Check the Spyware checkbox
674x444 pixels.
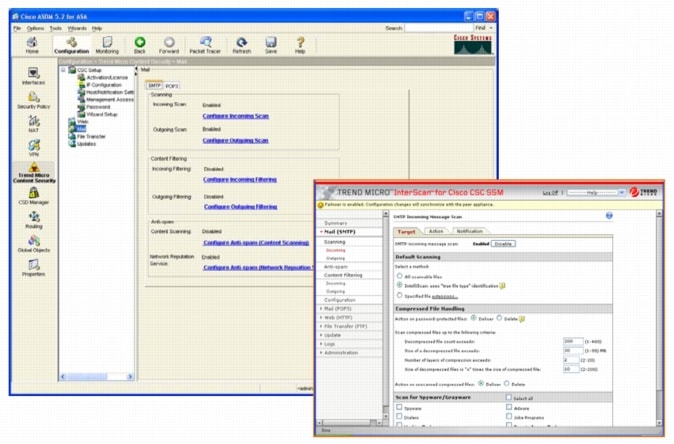(399, 407)
